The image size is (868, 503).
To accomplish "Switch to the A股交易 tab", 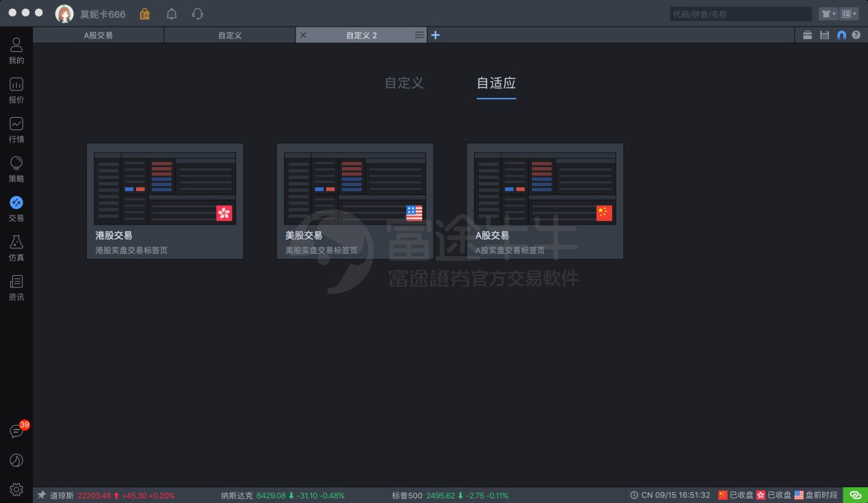I will pos(98,35).
